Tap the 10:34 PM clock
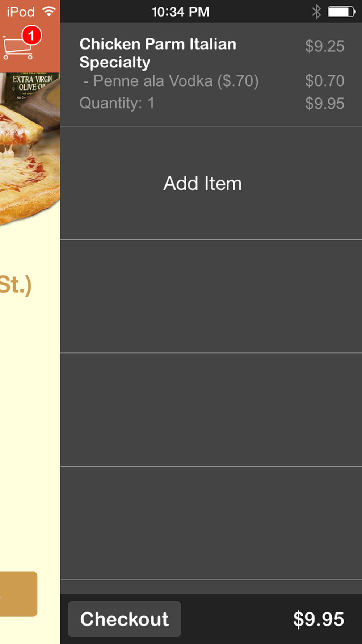Viewport: 362px width, 644px height. [180, 12]
